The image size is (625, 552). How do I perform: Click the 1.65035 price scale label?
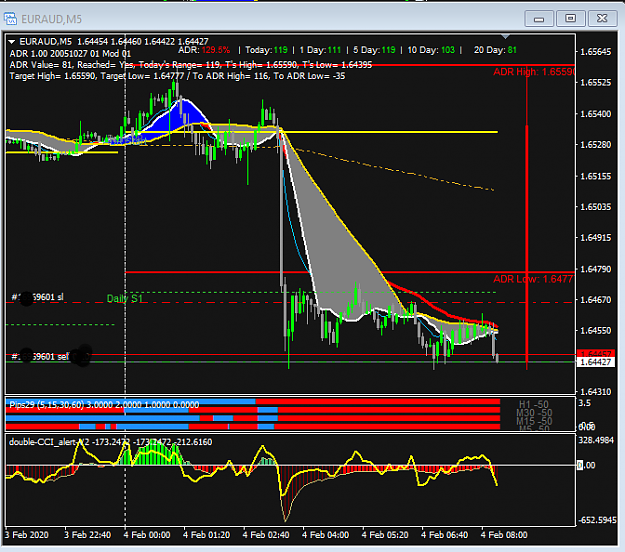pos(596,207)
